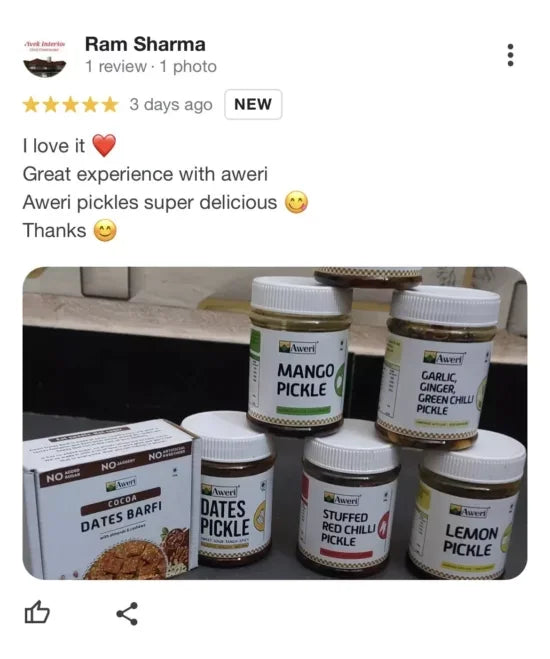Image resolution: width=550 pixels, height=659 pixels.
Task: Tap the share icon below the photo
Action: pyautogui.click(x=127, y=614)
